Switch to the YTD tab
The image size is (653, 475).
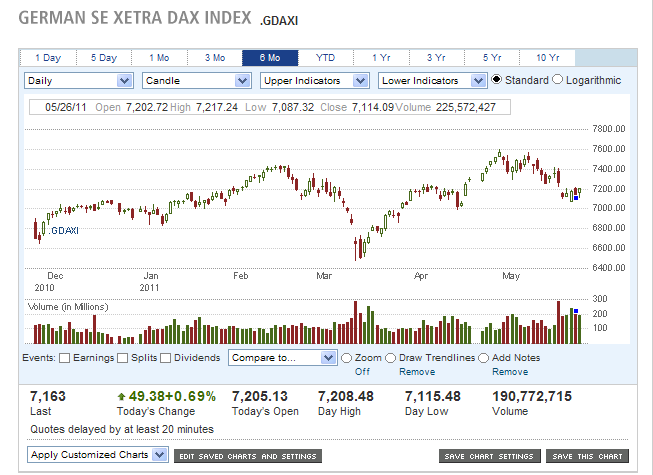click(x=325, y=58)
